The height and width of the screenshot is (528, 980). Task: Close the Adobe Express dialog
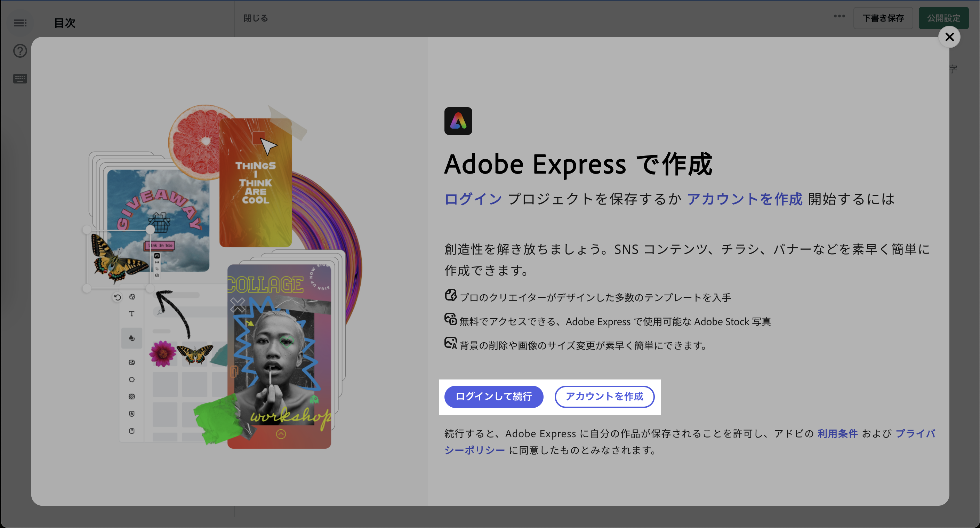949,37
